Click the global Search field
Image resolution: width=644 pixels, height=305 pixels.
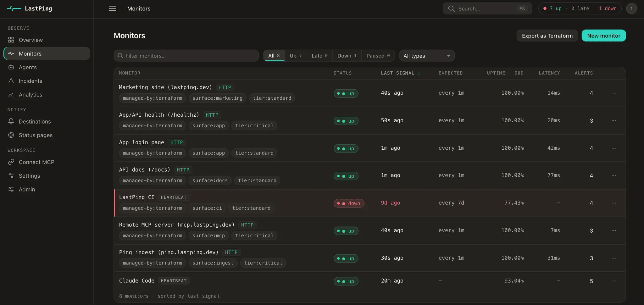coord(487,8)
